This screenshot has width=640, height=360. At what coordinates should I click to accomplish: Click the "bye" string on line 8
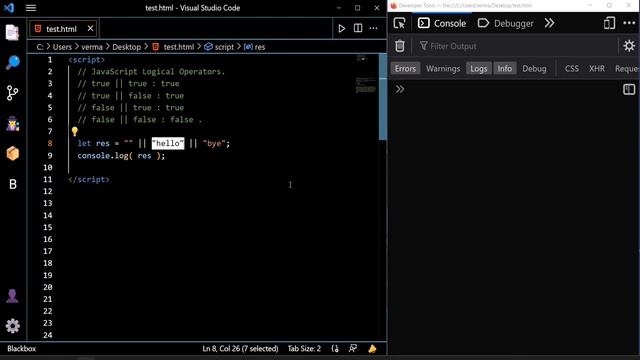click(214, 143)
